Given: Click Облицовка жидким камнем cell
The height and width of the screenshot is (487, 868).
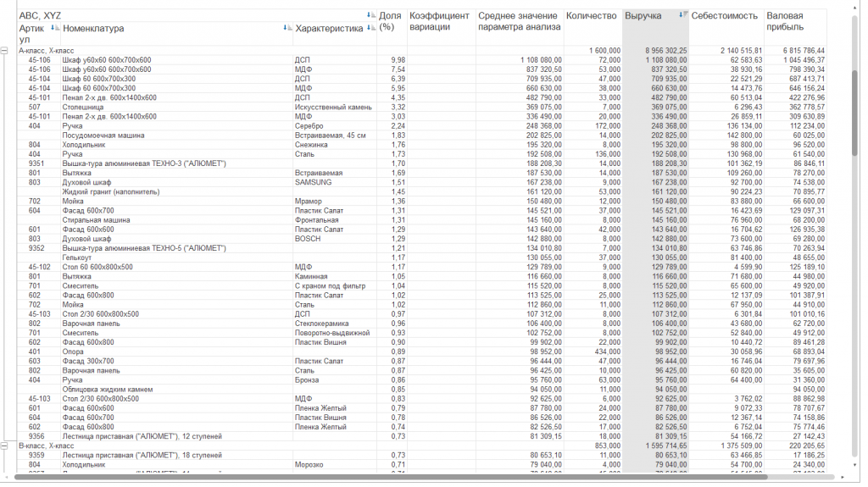Looking at the screenshot, I should pyautogui.click(x=108, y=389).
